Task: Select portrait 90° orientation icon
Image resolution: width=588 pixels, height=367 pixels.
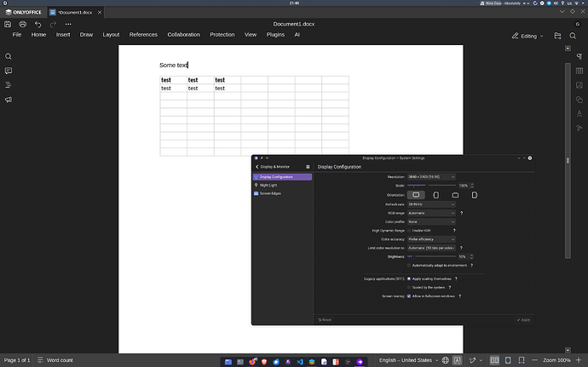Action: click(x=435, y=195)
